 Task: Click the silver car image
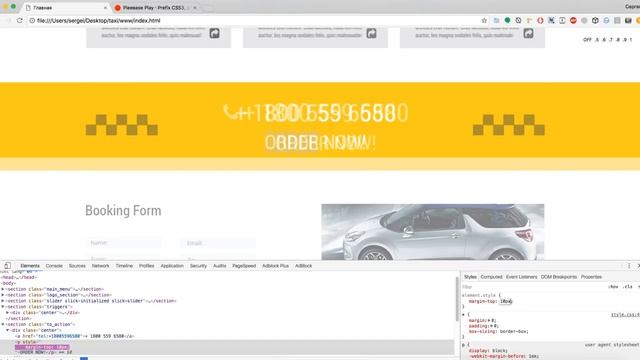(x=433, y=232)
